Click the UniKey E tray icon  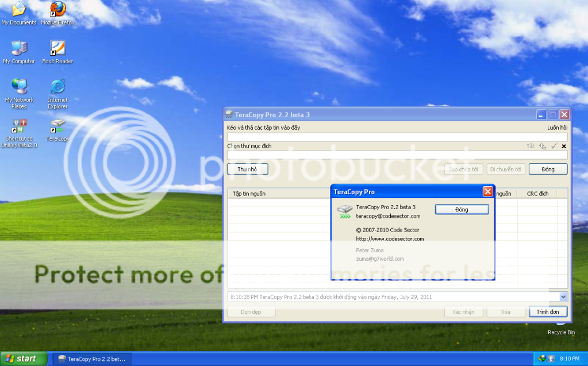(551, 359)
